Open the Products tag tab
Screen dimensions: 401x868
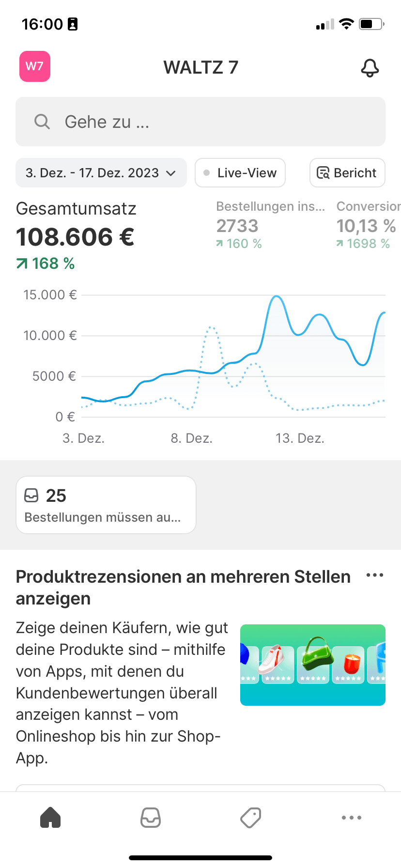251,818
